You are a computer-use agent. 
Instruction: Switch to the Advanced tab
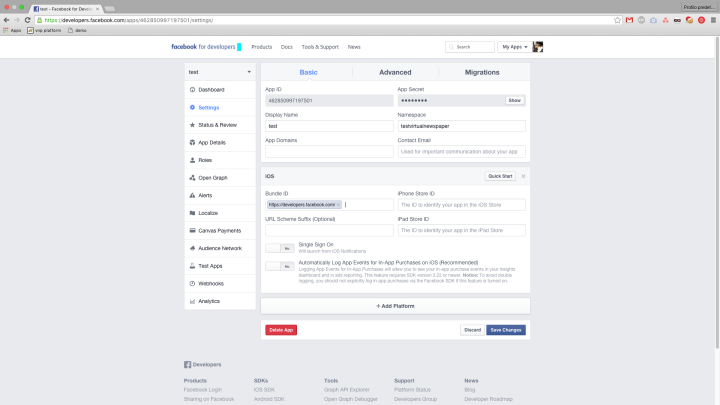[395, 72]
